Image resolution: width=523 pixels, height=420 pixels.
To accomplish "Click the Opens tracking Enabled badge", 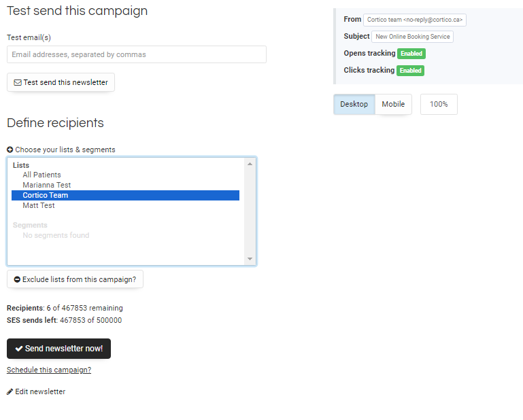I will pyautogui.click(x=411, y=54).
